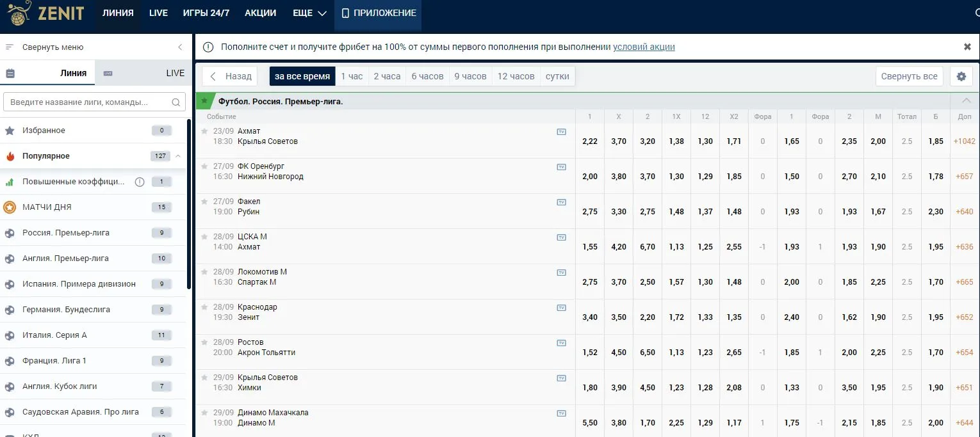Screen dimensions: 980x437
Task: Add Факел–Рубин match to favorites star
Action: tap(204, 201)
